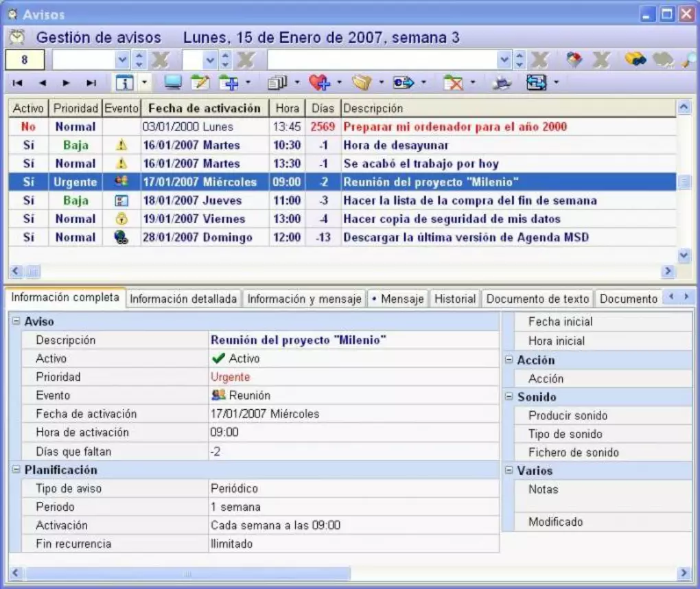
Task: Sort by Fecha de activación column header
Action: pos(205,108)
